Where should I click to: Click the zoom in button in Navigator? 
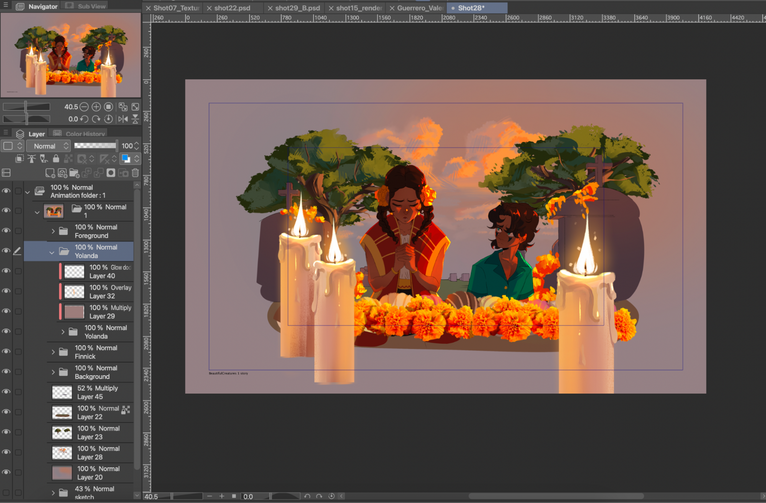tap(96, 106)
